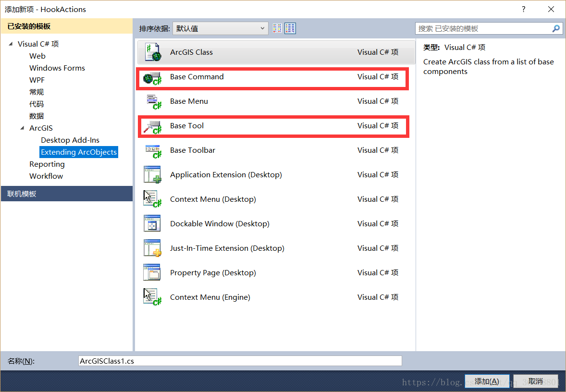This screenshot has height=392, width=566.
Task: Collapse the Visual C# 项 tree node
Action: (11, 44)
